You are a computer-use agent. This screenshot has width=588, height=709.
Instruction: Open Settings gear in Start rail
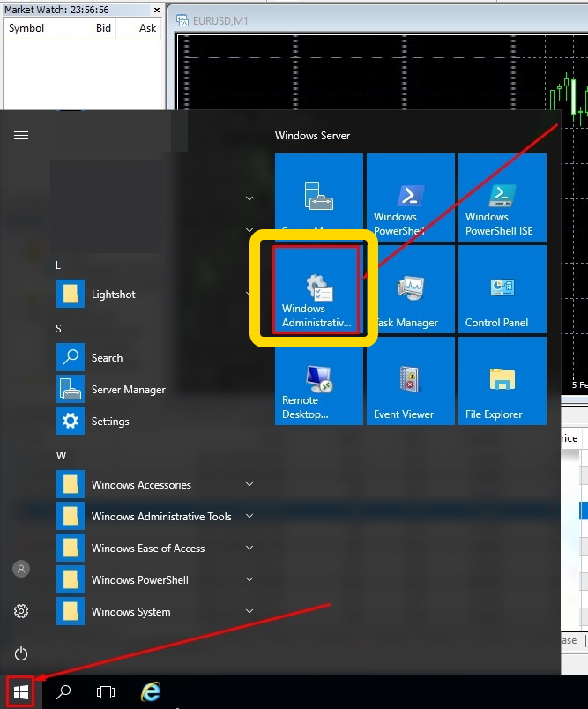21,611
